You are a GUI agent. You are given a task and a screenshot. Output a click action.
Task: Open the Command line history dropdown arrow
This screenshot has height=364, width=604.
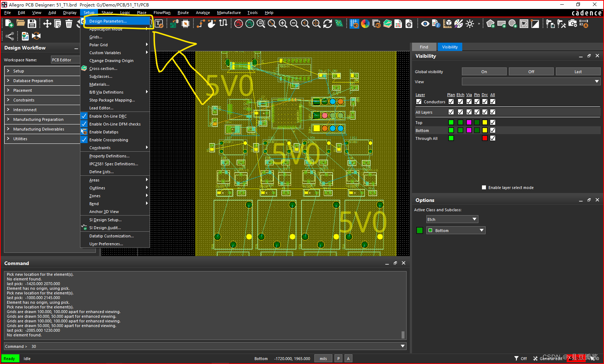click(x=403, y=346)
